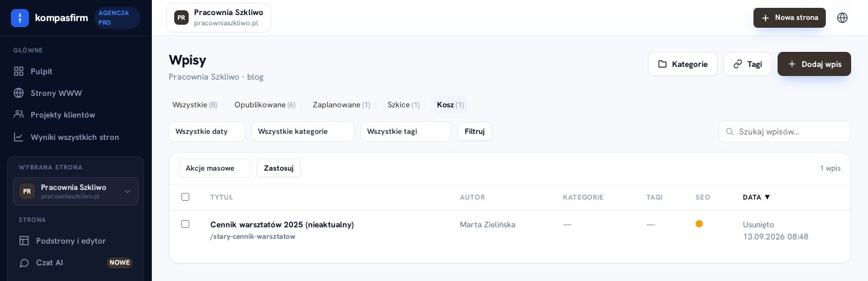Image resolution: width=868 pixels, height=281 pixels.
Task: Open Strony WWW in the sidebar
Action: pos(76,93)
